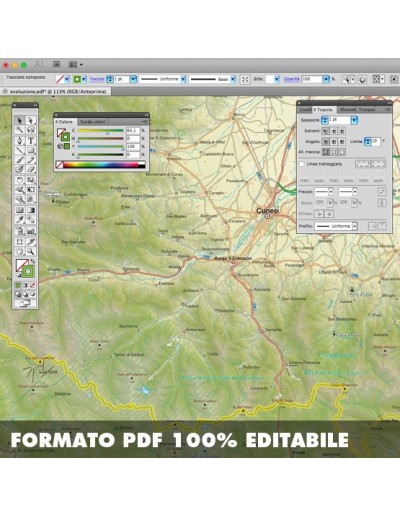Click on the Y yellow slider
Screen dimensions: 400x517
tap(101, 147)
